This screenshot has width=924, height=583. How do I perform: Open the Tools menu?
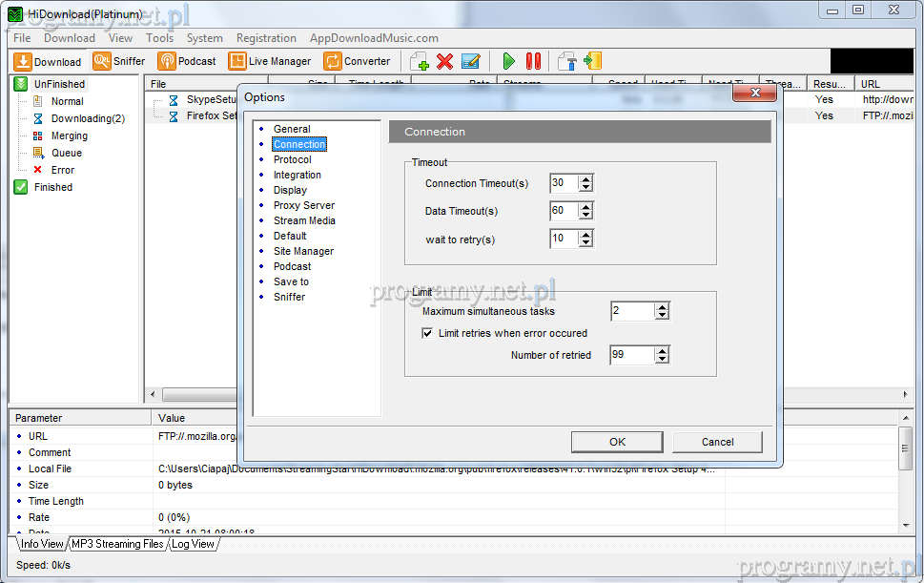click(160, 38)
